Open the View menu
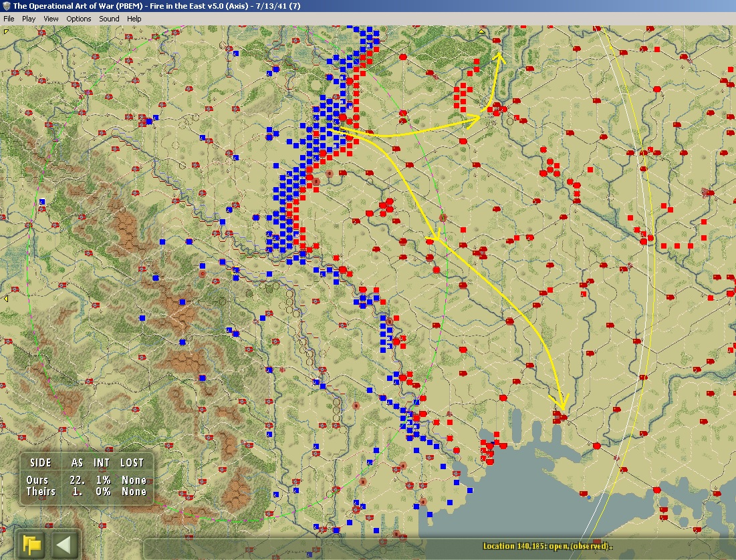Screen dimensions: 736x560 [51, 19]
